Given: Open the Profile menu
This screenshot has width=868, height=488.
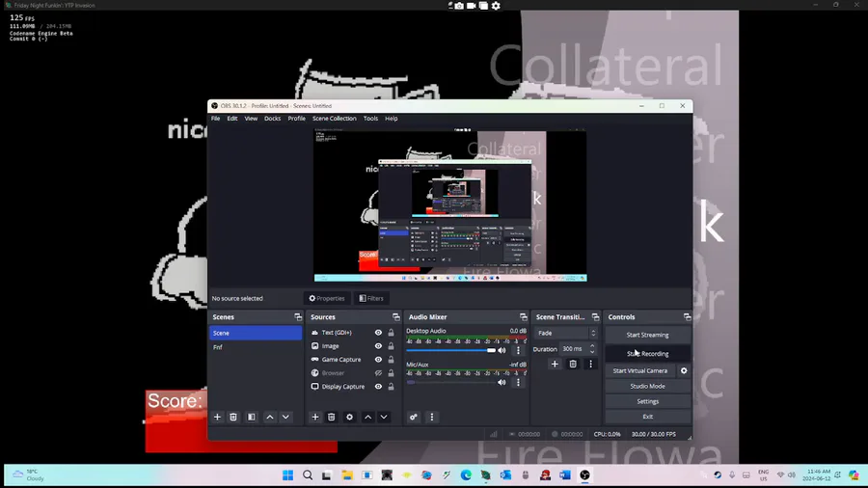Looking at the screenshot, I should click(296, 119).
